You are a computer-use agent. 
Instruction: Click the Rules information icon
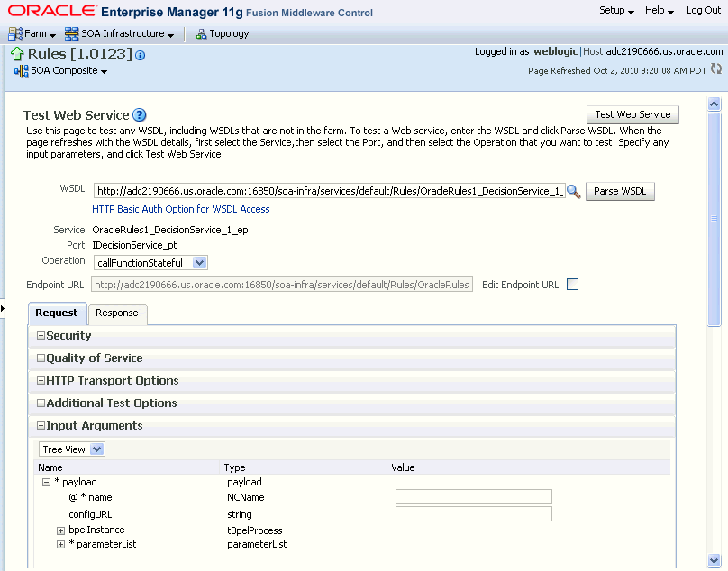tap(140, 53)
